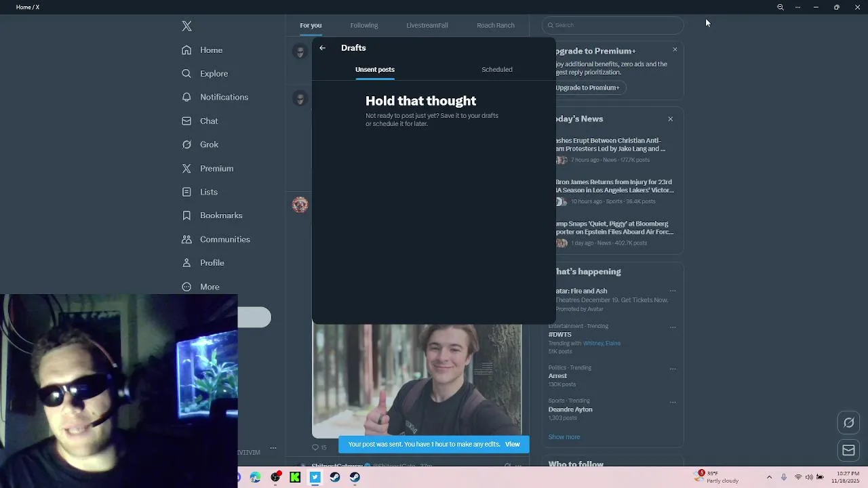Click the Search input field
This screenshot has height=488, width=868.
coord(613,25)
